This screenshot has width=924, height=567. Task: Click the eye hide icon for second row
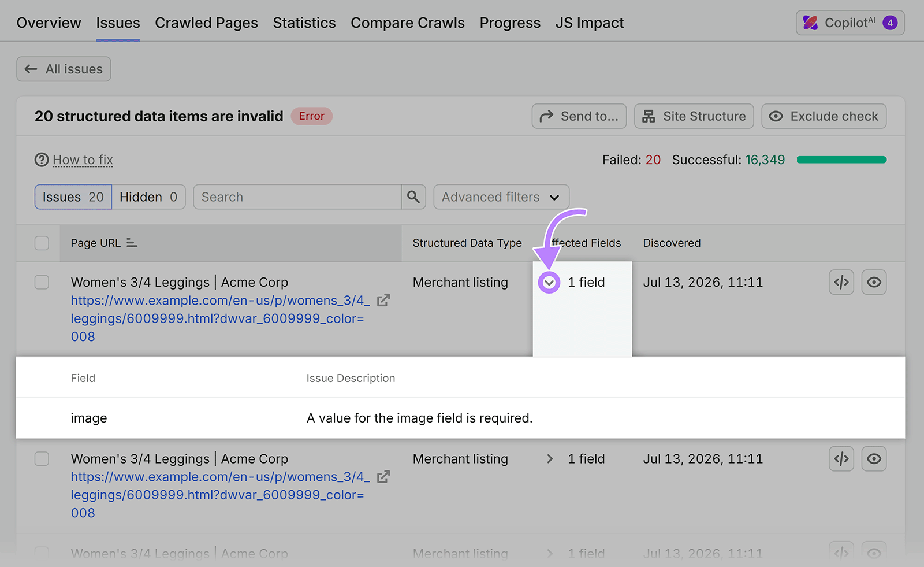pos(874,459)
